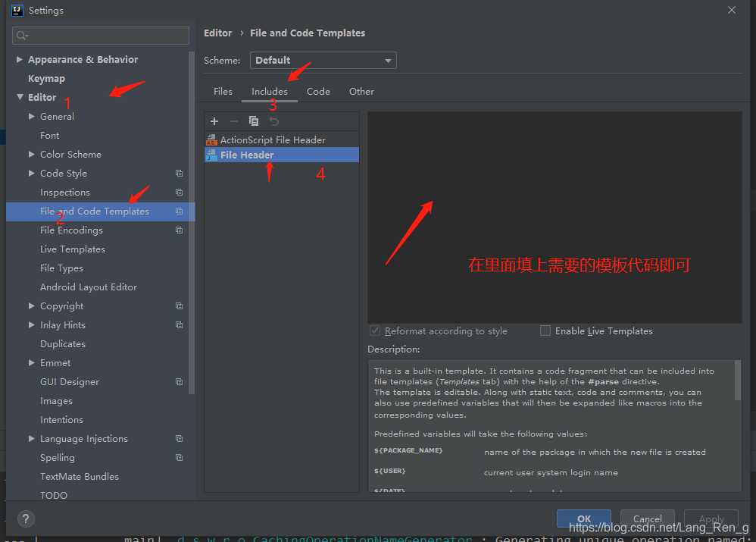Select Intentions in settings tree
Screen dimensions: 756x542
61,420
